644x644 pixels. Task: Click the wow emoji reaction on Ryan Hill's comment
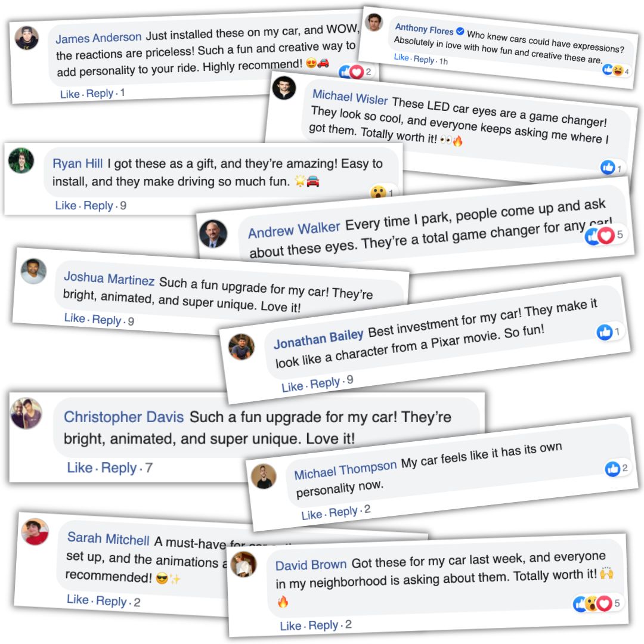point(377,193)
